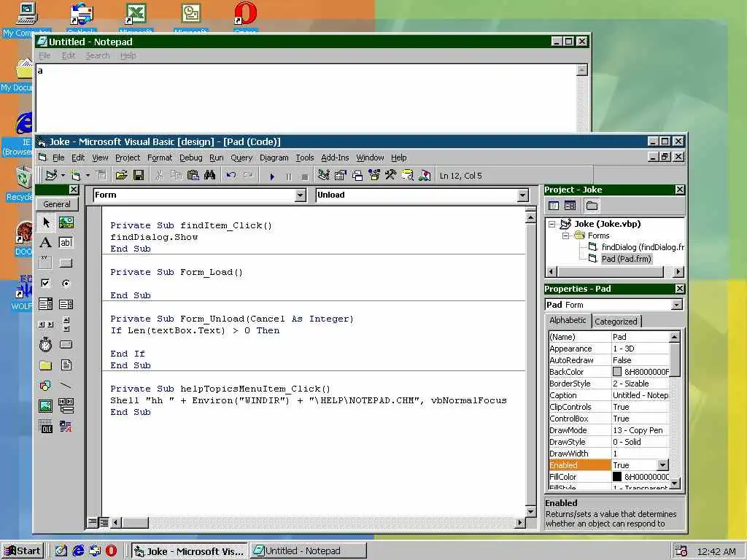Open the Query menu
747x560 pixels.
[241, 157]
